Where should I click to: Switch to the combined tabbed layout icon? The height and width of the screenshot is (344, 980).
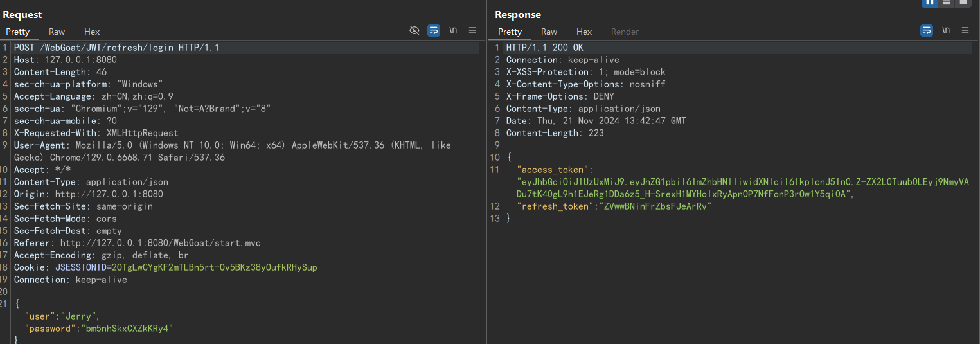[x=963, y=3]
